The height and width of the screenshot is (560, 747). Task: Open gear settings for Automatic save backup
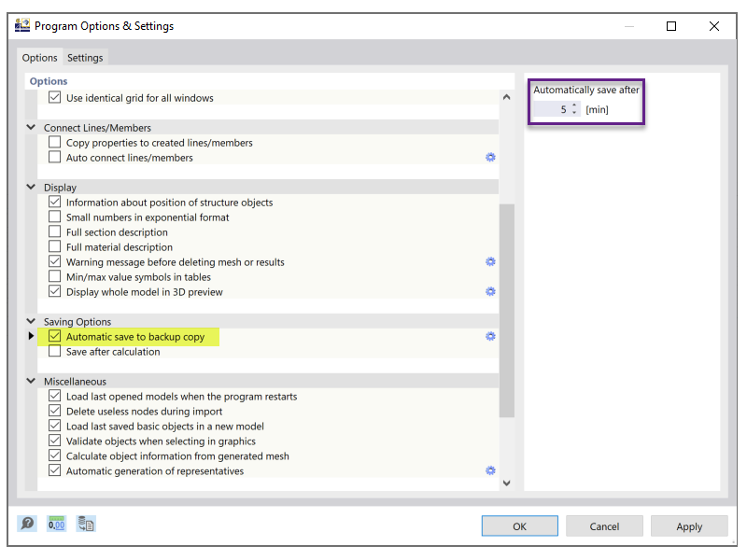click(489, 336)
